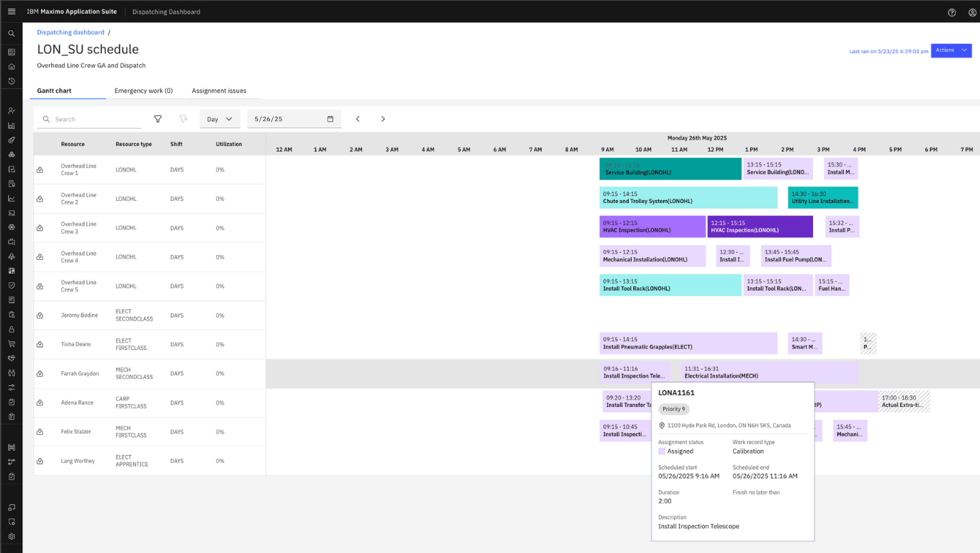Screen dimensions: 980x553
Task: Open the Assignment issues tab
Action: (x=218, y=91)
